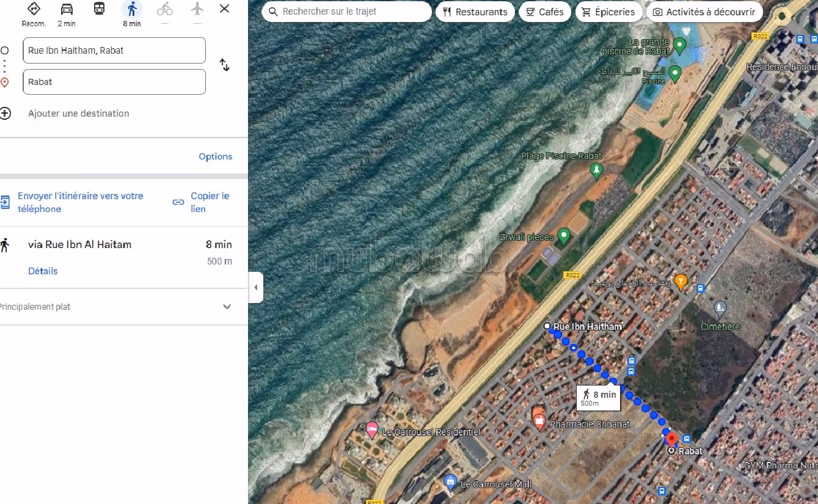
Task: Click La grande piscine de Rabat marker
Action: tap(679, 45)
